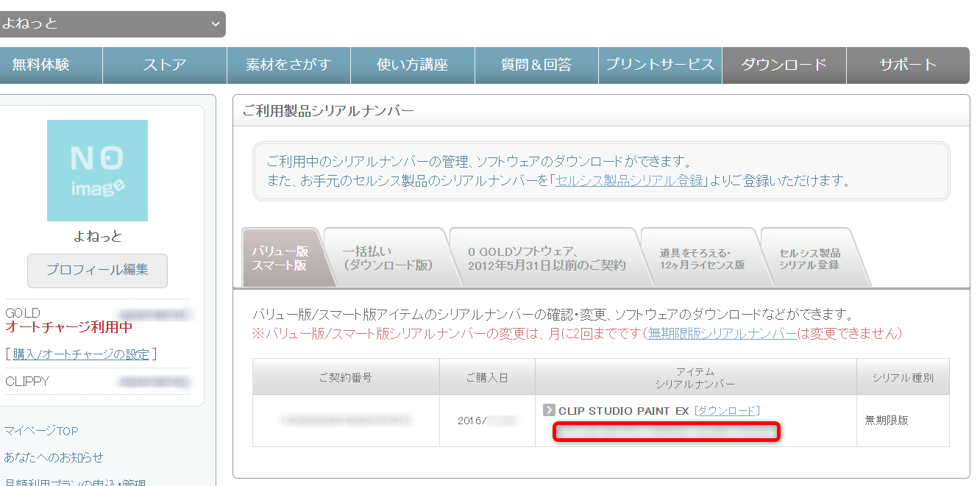Click the ダウンロード link for CLIP STUDIO PAINT
Screen dimensions: 980x486
pos(727,410)
